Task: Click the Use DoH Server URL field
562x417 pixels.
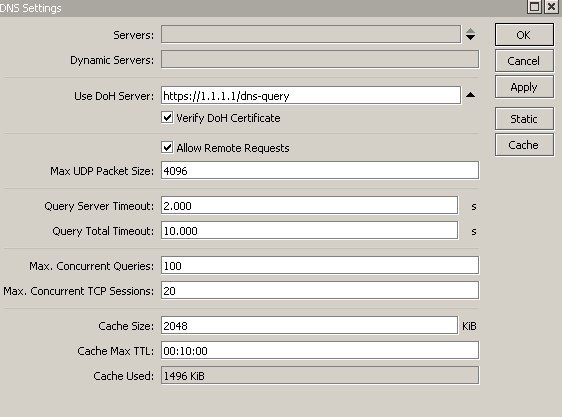Action: point(311,95)
